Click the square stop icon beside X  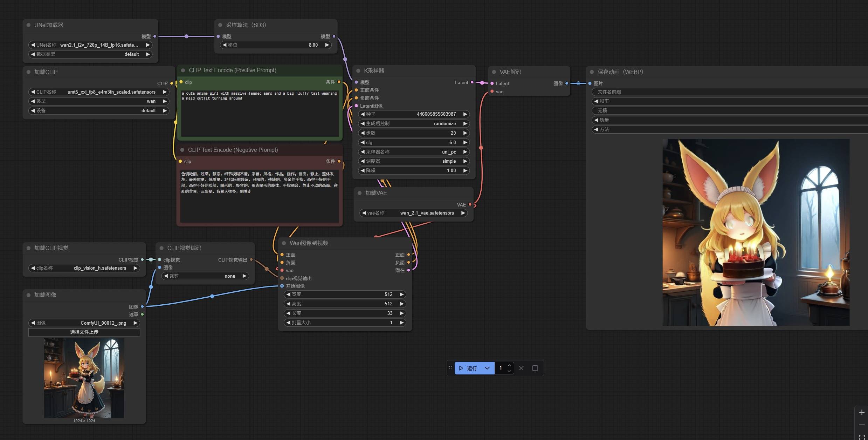(535, 368)
